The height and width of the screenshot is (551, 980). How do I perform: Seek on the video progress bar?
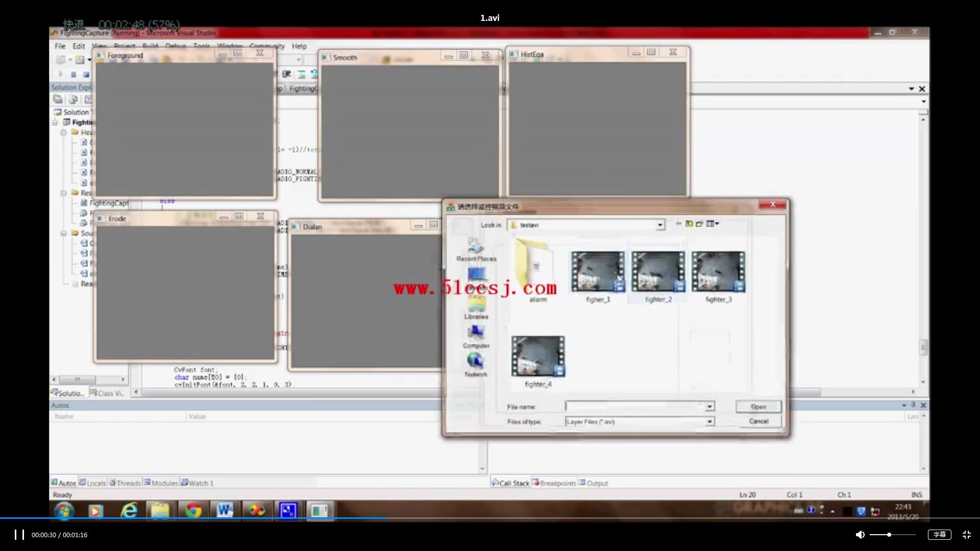tap(490, 518)
